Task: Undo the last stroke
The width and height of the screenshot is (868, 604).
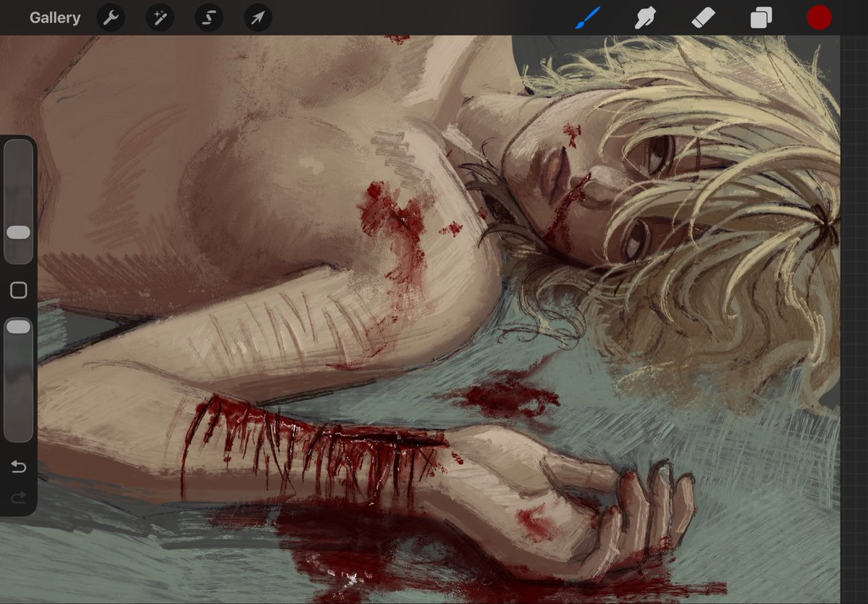Action: (18, 466)
